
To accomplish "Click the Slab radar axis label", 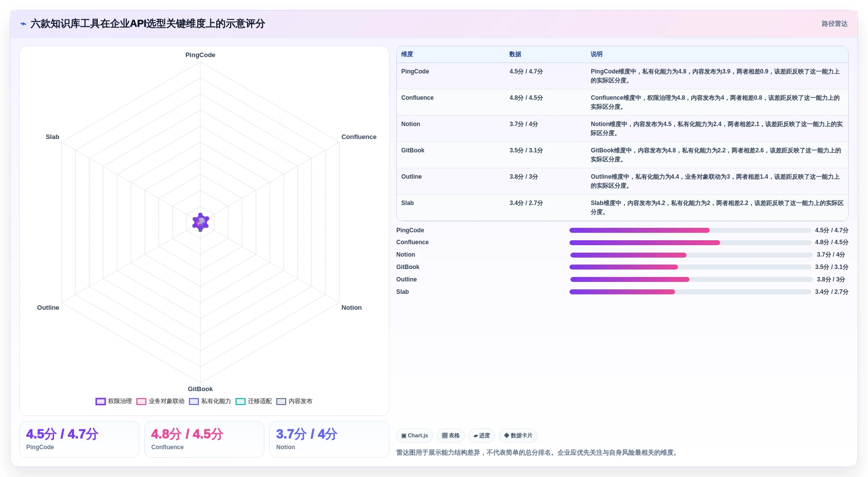I will [53, 137].
